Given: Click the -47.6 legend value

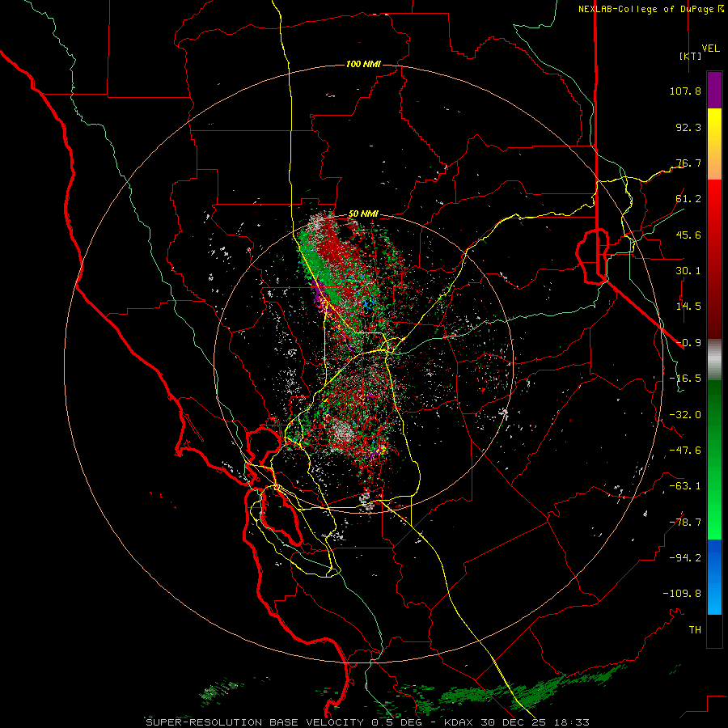Looking at the screenshot, I should pyautogui.click(x=685, y=451).
